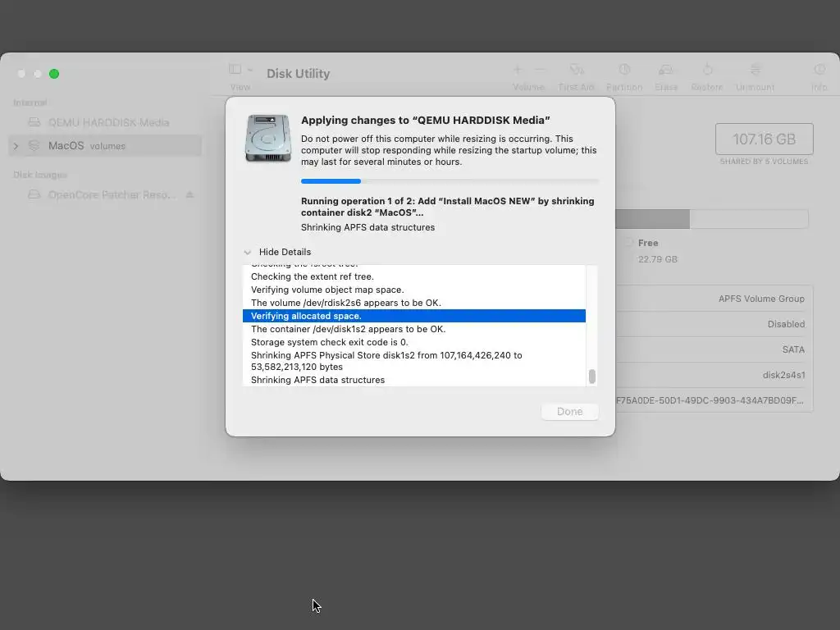Viewport: 840px width, 630px height.
Task: Select "The container /dev/disk1s2 appears to be OK." line
Action: 414,329
